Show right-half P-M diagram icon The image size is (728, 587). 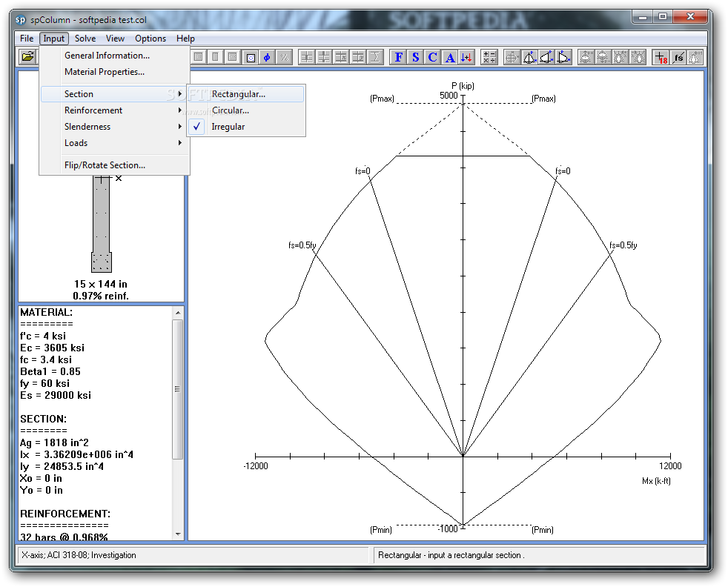563,57
